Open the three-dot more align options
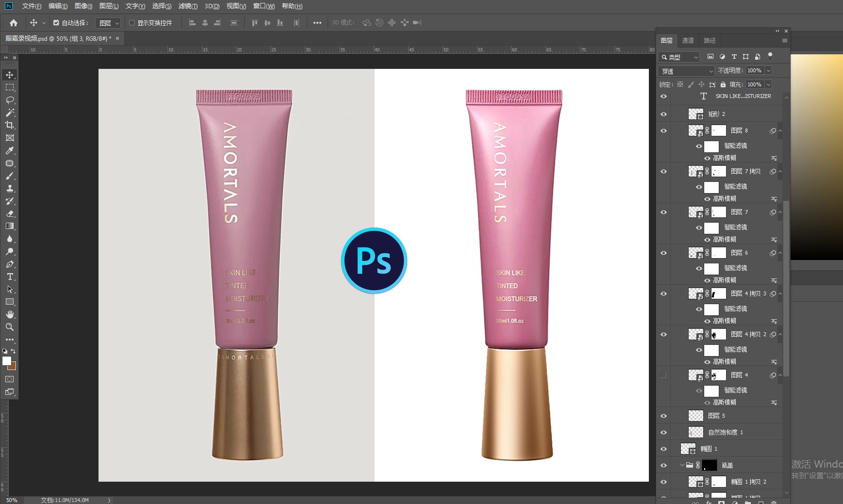The image size is (843, 504). pyautogui.click(x=317, y=23)
